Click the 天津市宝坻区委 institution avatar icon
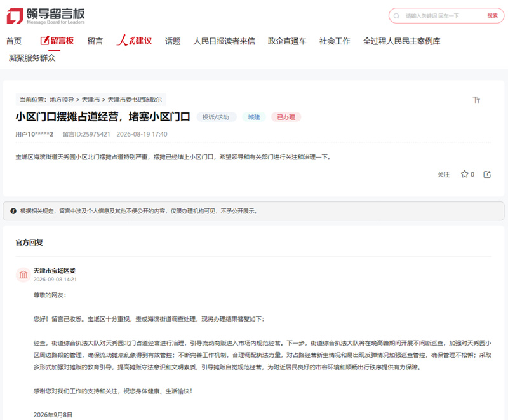This screenshot has height=420, width=508. (x=23, y=275)
